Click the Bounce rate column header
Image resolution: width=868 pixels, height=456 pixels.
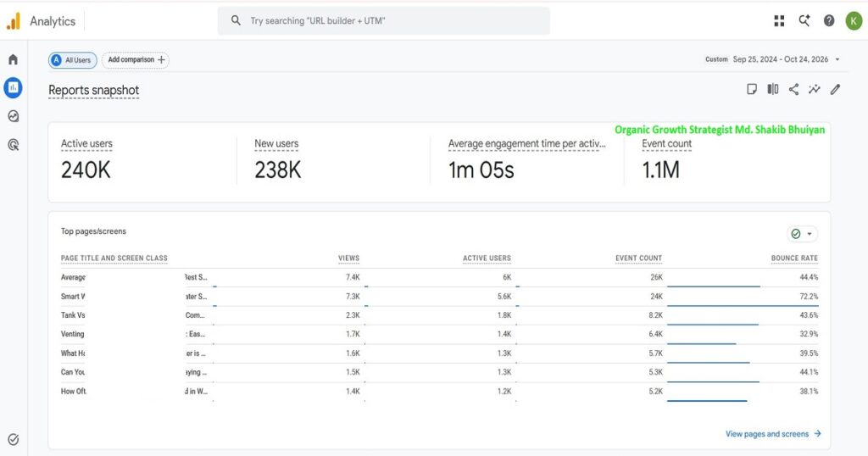click(x=794, y=258)
